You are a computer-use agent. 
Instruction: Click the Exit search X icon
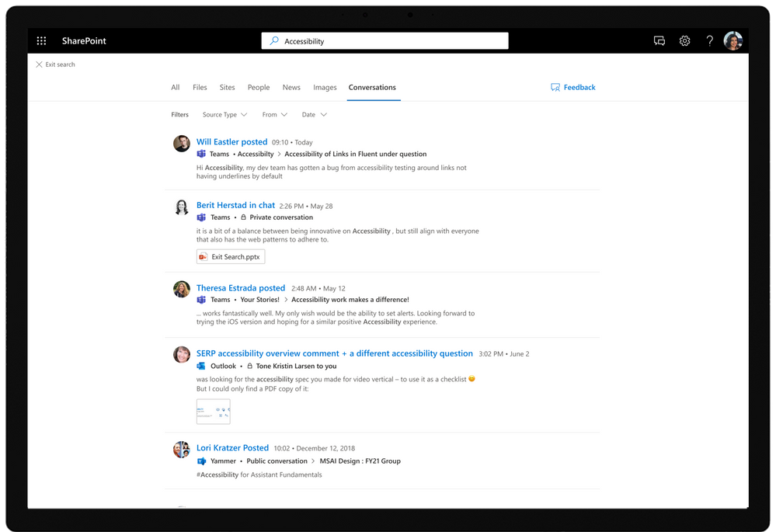(x=39, y=64)
